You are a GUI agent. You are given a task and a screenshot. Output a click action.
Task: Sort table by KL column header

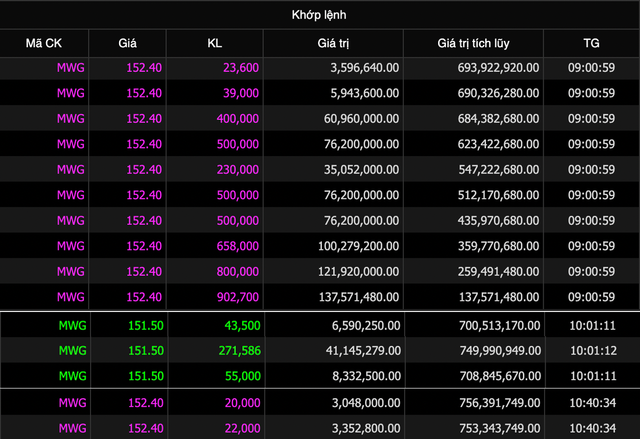tap(214, 44)
